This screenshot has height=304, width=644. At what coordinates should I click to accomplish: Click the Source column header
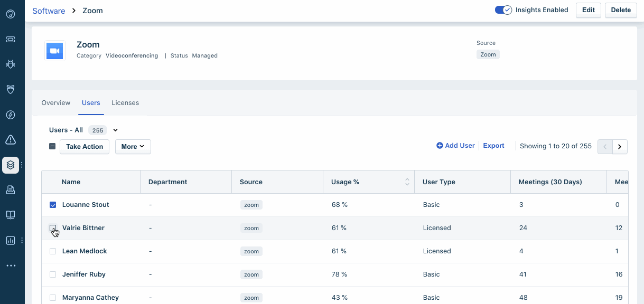point(251,182)
